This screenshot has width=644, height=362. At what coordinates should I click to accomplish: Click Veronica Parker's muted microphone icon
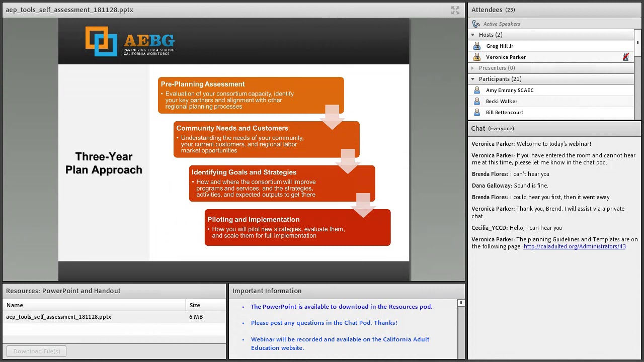[625, 57]
